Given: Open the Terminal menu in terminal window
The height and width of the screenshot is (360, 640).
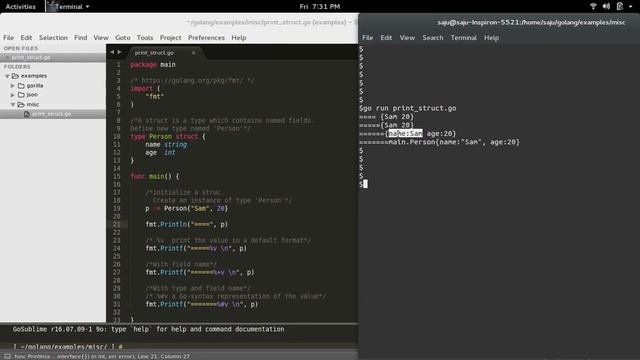Looking at the screenshot, I should (463, 38).
